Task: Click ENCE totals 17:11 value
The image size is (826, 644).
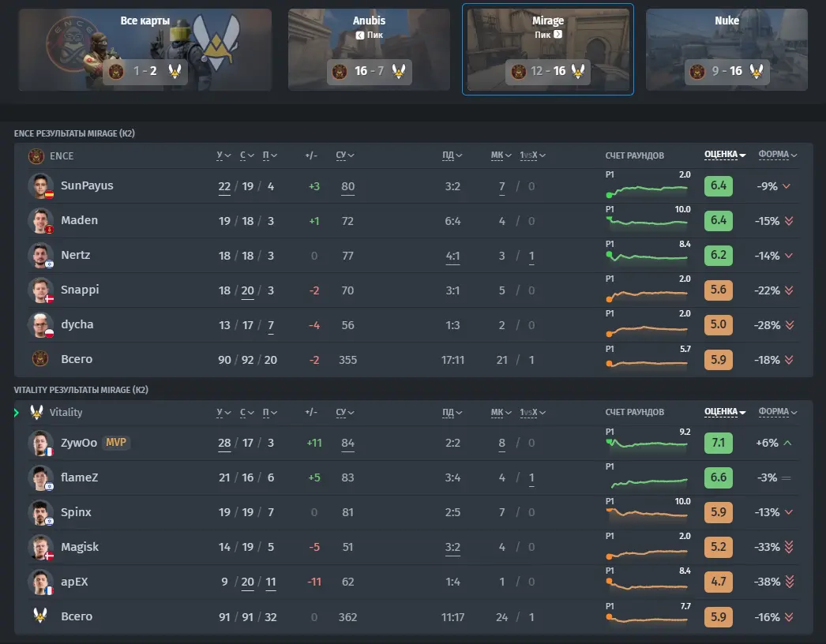Action: coord(452,360)
